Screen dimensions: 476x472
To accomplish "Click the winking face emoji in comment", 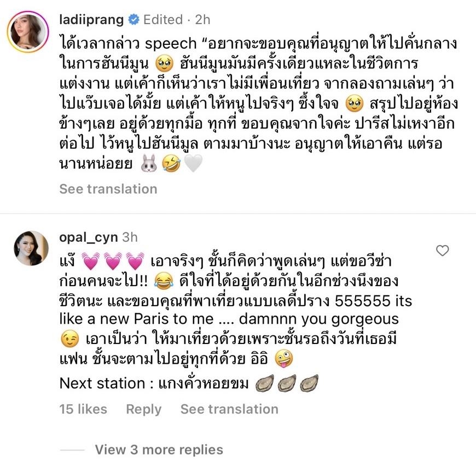I will [x=70, y=339].
